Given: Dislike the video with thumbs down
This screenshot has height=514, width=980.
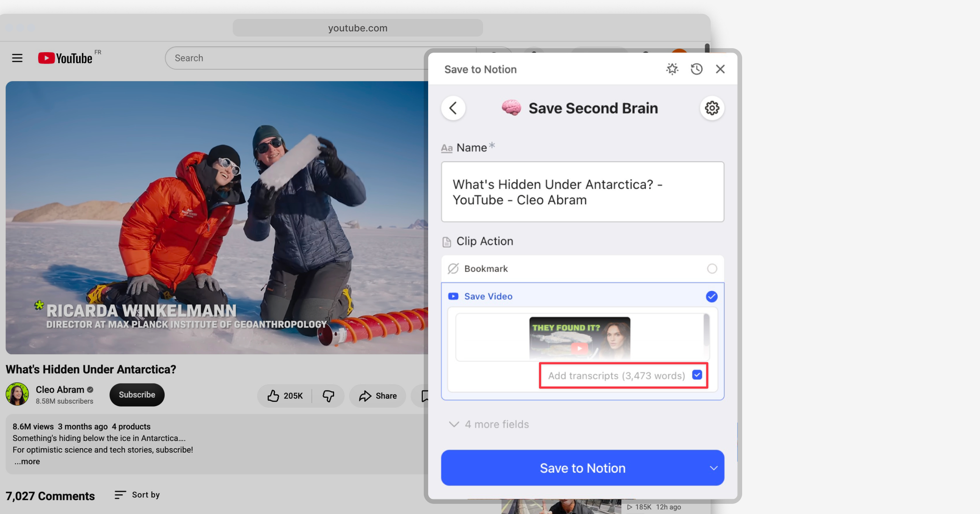Looking at the screenshot, I should 328,396.
